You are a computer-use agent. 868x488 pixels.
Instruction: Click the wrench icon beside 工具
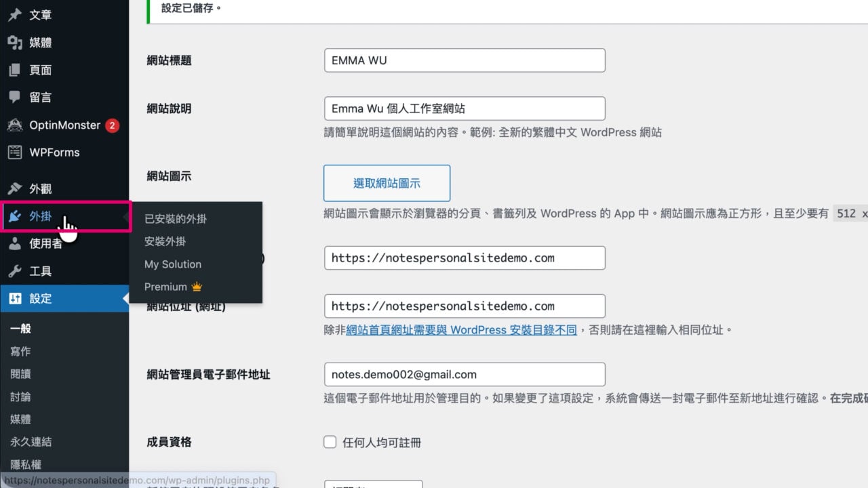click(x=15, y=271)
